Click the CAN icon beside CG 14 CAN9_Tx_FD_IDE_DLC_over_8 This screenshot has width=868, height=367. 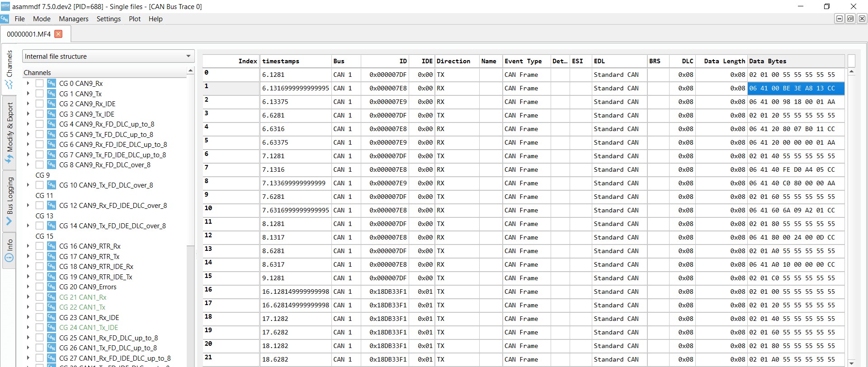coord(52,226)
